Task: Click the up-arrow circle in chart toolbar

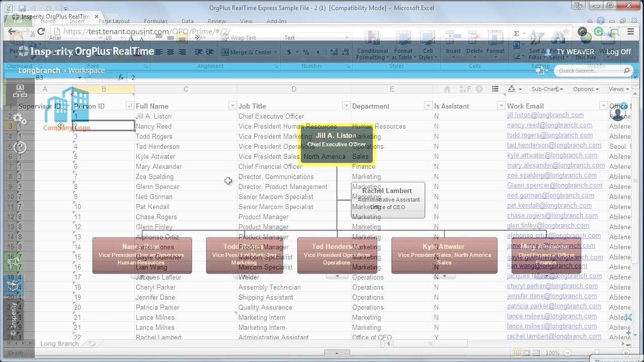Action: (479, 89)
